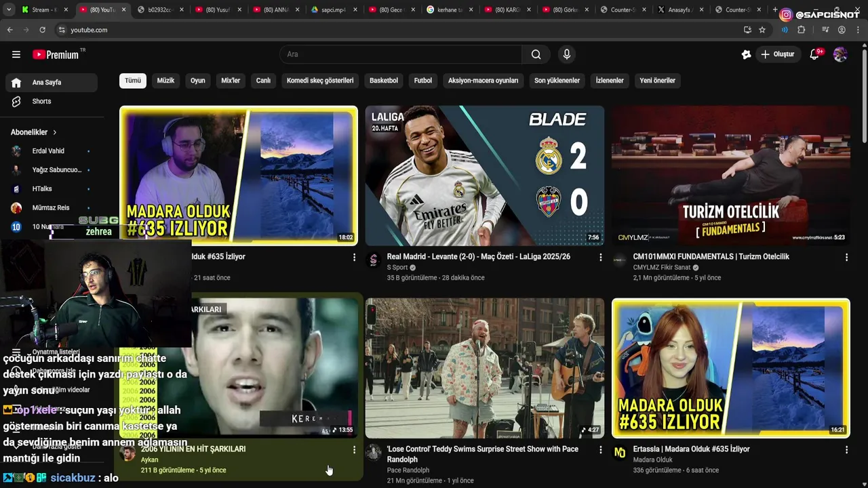
Task: Open 2006 hit şarkıları video thumbnail
Action: tap(275, 368)
